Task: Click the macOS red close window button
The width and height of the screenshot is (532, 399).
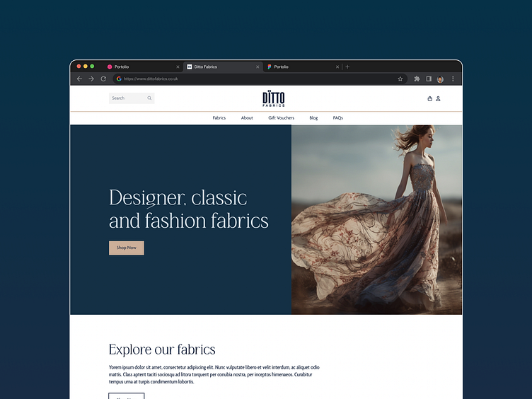Action: [79, 66]
